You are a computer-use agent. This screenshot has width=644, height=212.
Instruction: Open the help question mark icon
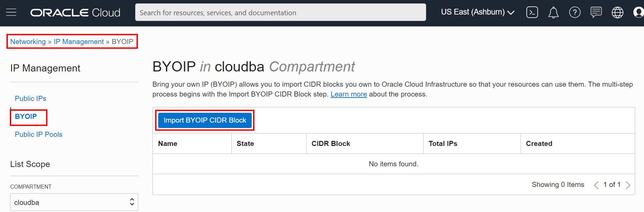pos(575,13)
